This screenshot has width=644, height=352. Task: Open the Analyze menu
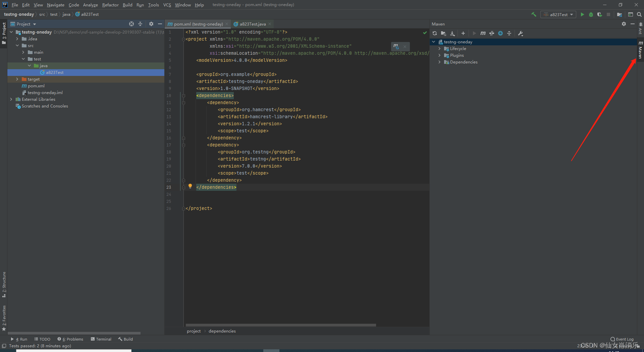90,5
